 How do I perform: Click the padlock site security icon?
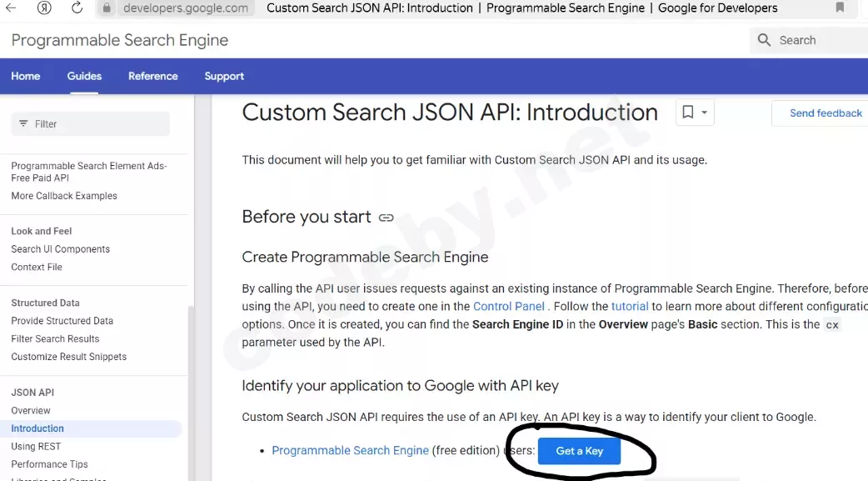(107, 8)
